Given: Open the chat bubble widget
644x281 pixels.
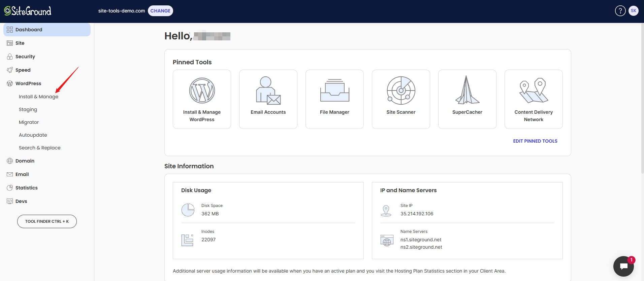Looking at the screenshot, I should 623,266.
